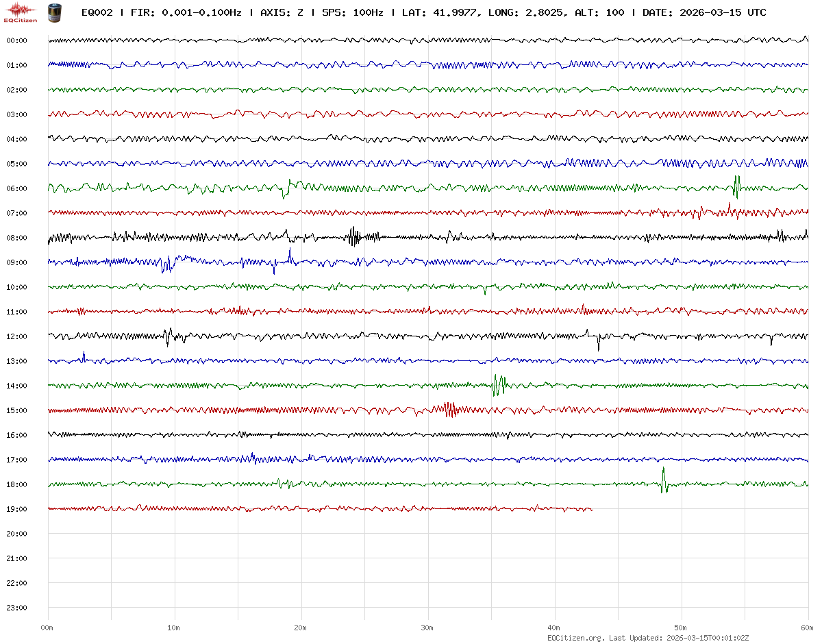Click the green wave burst on 14:00 trace
Image resolution: width=822 pixels, height=644 pixels.
click(499, 385)
